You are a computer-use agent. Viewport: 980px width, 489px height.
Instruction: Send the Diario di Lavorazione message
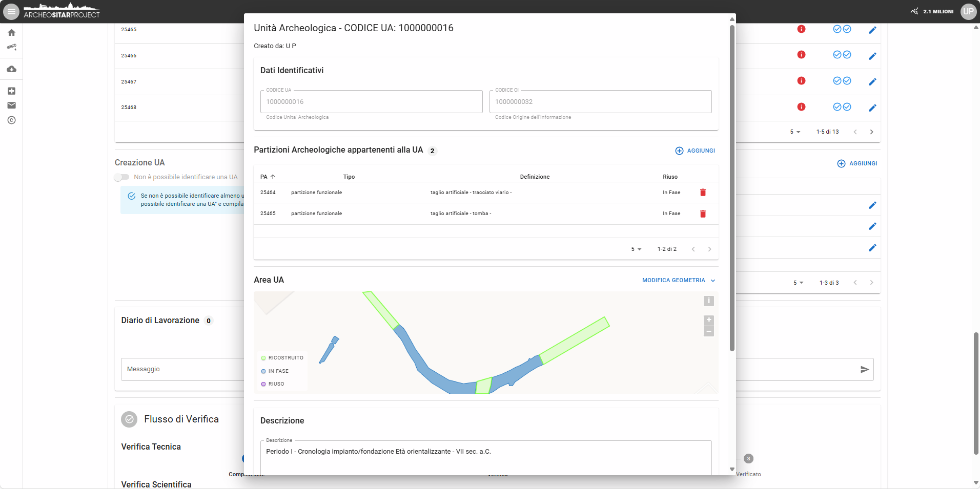(x=864, y=369)
